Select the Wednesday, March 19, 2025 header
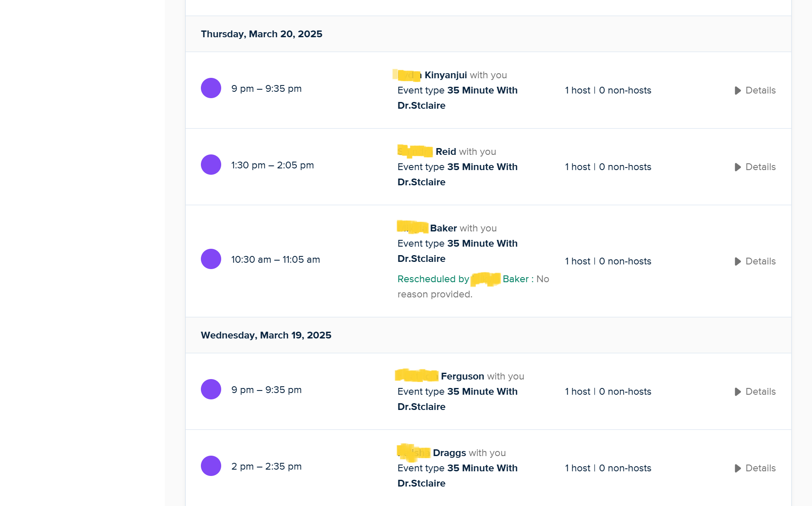 [266, 335]
